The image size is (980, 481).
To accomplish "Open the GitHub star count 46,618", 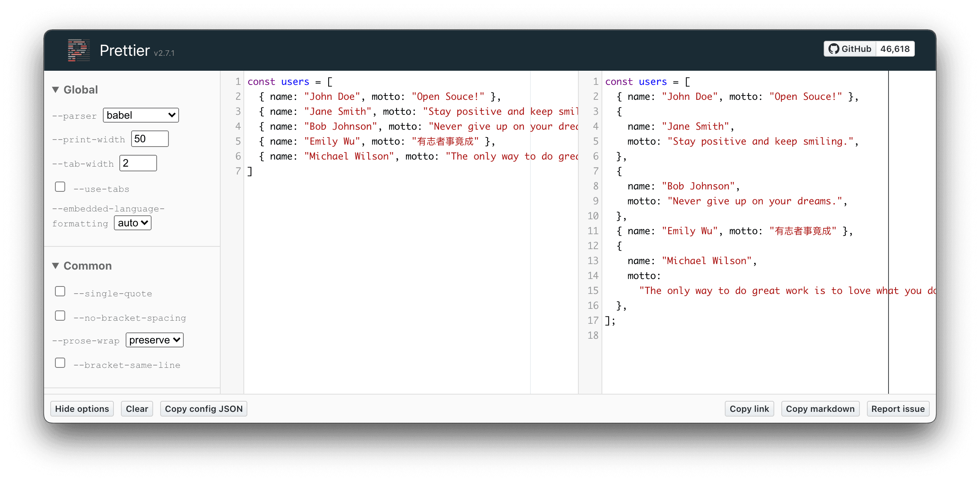I will [x=895, y=49].
